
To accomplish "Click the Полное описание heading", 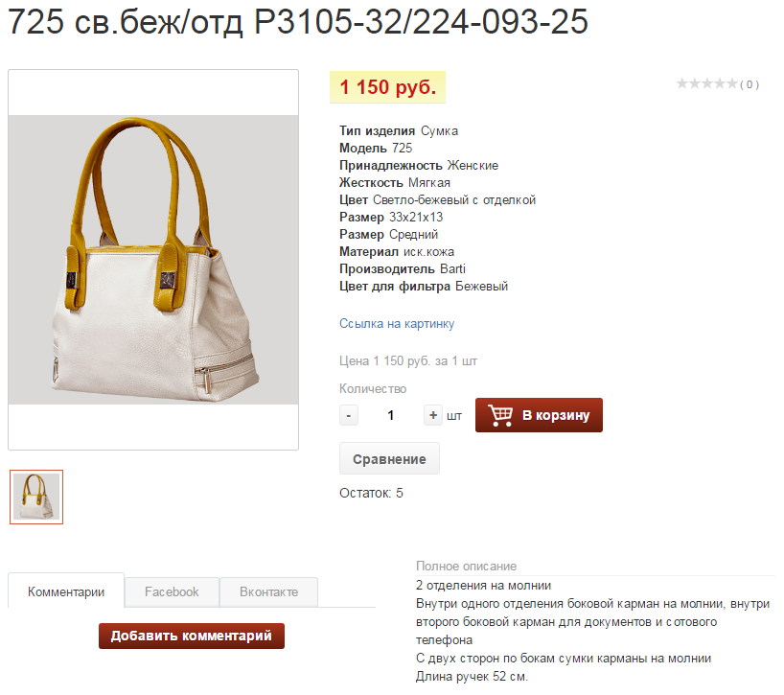I will click(x=466, y=566).
